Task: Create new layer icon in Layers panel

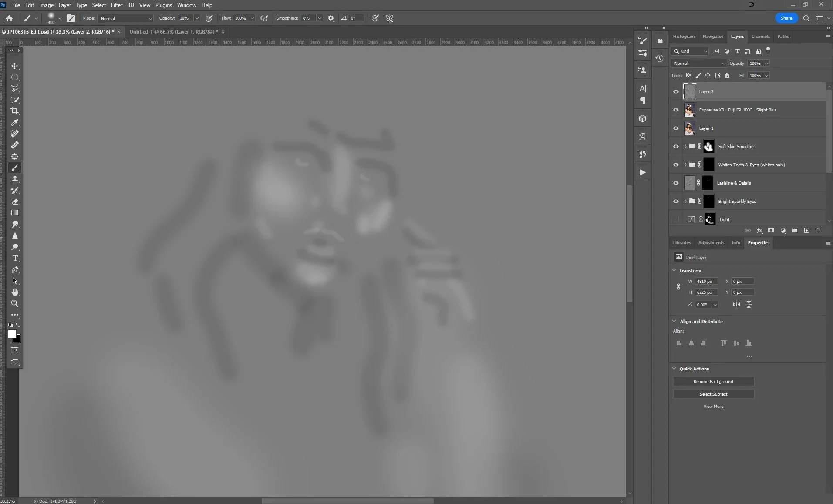Action: [x=806, y=231]
